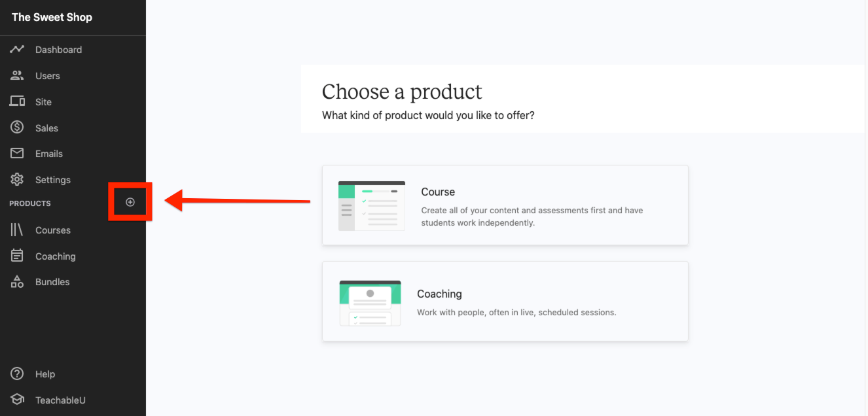868x416 pixels.
Task: Click the Coaching illustration thumbnail
Action: tap(370, 303)
